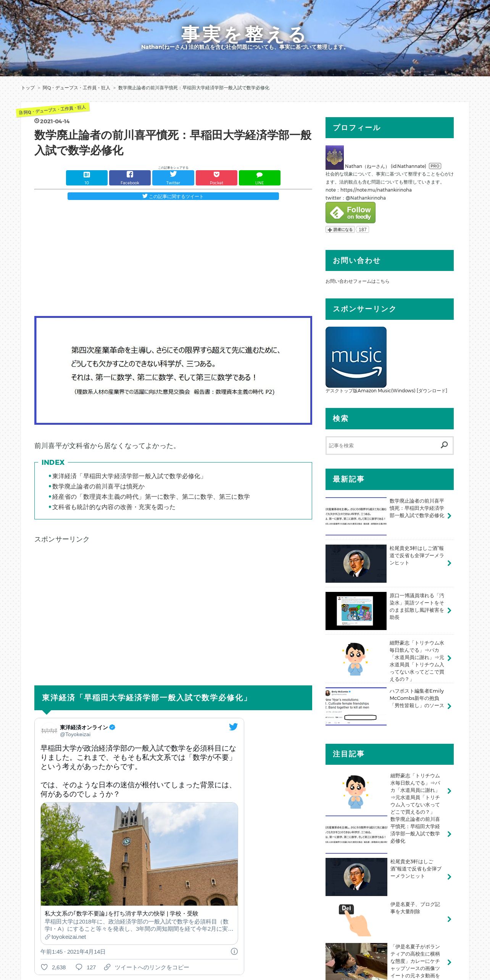Go to トップ breadcrumb link

point(28,88)
